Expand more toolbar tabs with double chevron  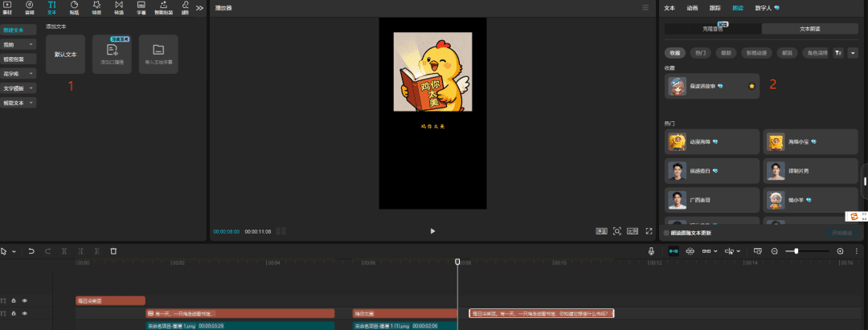click(200, 8)
